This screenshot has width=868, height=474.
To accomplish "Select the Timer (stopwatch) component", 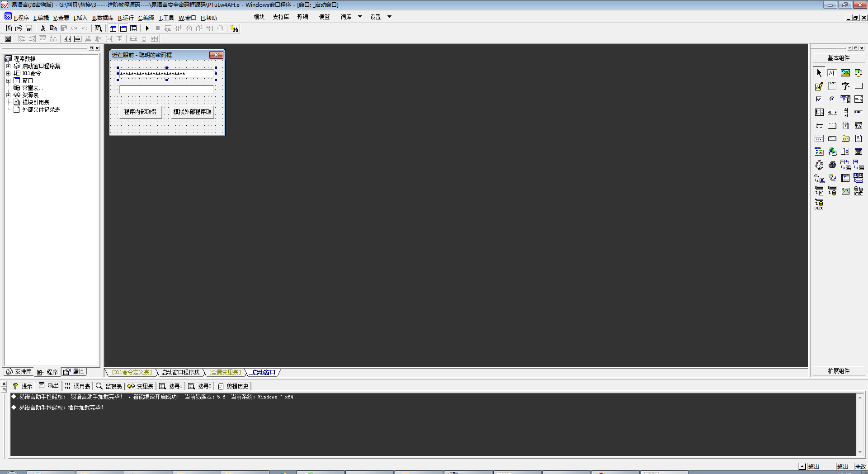I will click(x=819, y=165).
